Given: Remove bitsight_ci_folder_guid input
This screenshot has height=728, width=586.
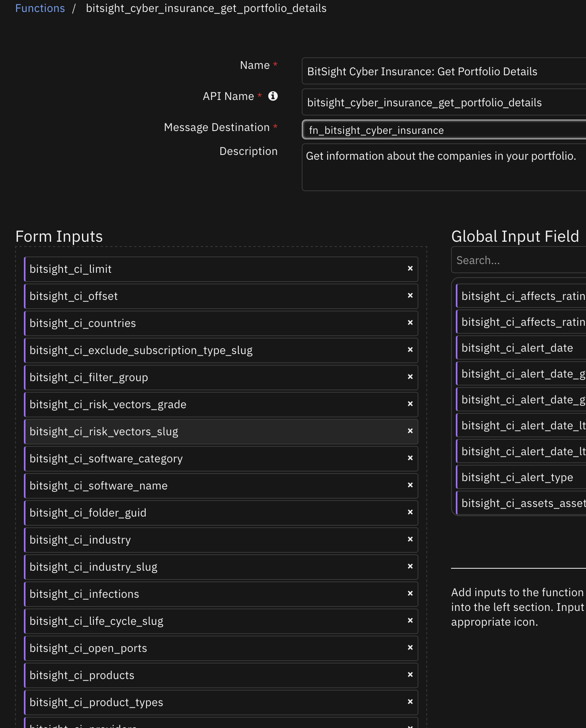Looking at the screenshot, I should (410, 512).
